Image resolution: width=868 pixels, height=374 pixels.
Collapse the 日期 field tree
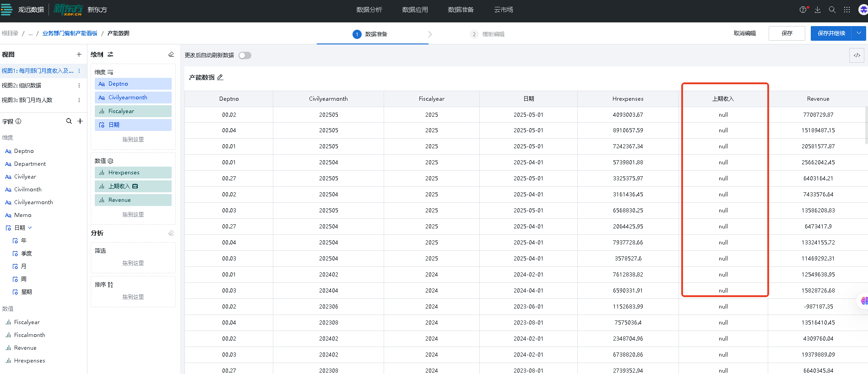coord(30,228)
